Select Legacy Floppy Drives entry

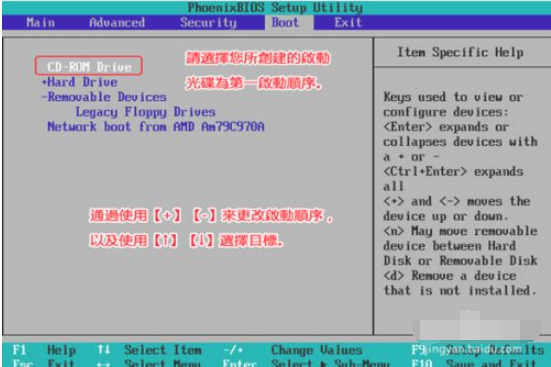click(x=145, y=112)
